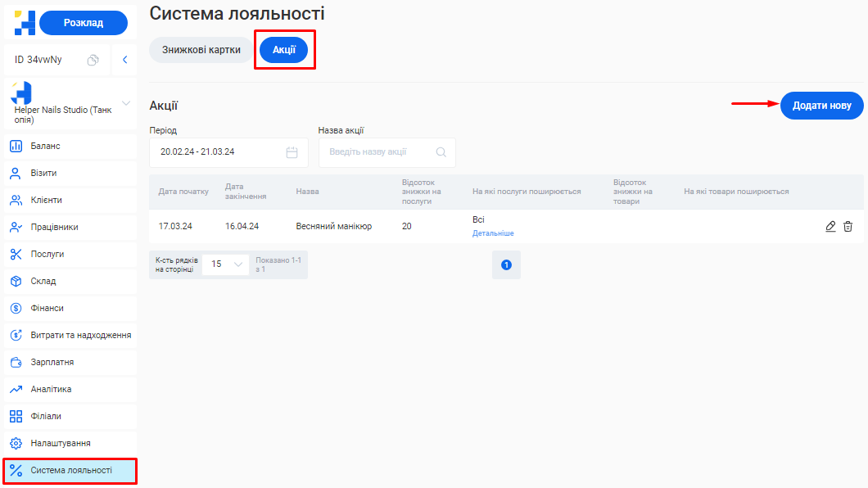This screenshot has width=868, height=488.
Task: Go to page 1 in pagination
Action: (x=506, y=265)
